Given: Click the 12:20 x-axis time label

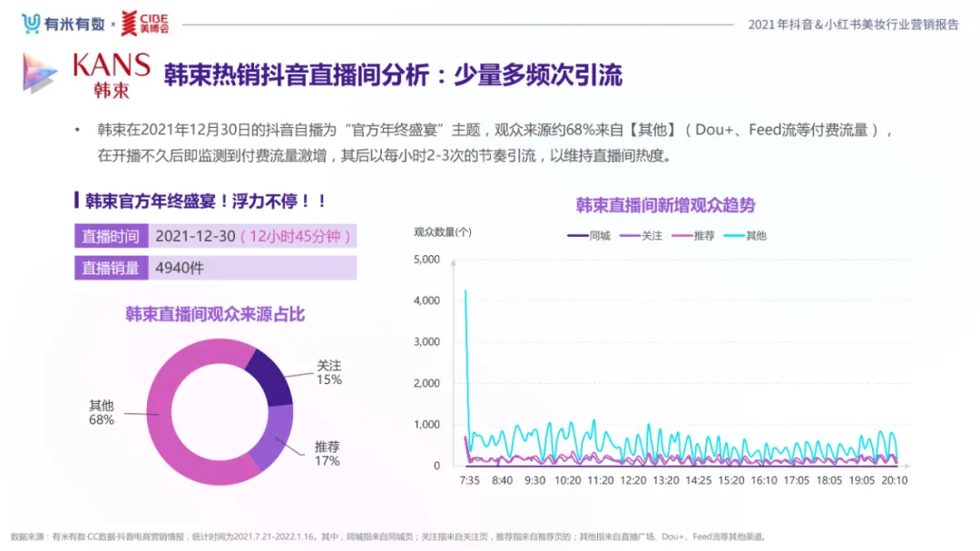Looking at the screenshot, I should 633,480.
